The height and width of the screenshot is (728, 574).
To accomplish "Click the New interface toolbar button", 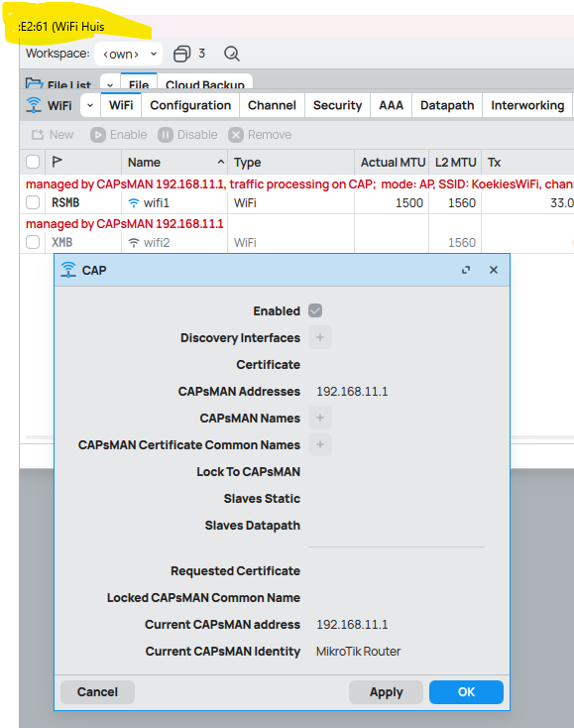I will click(52, 135).
